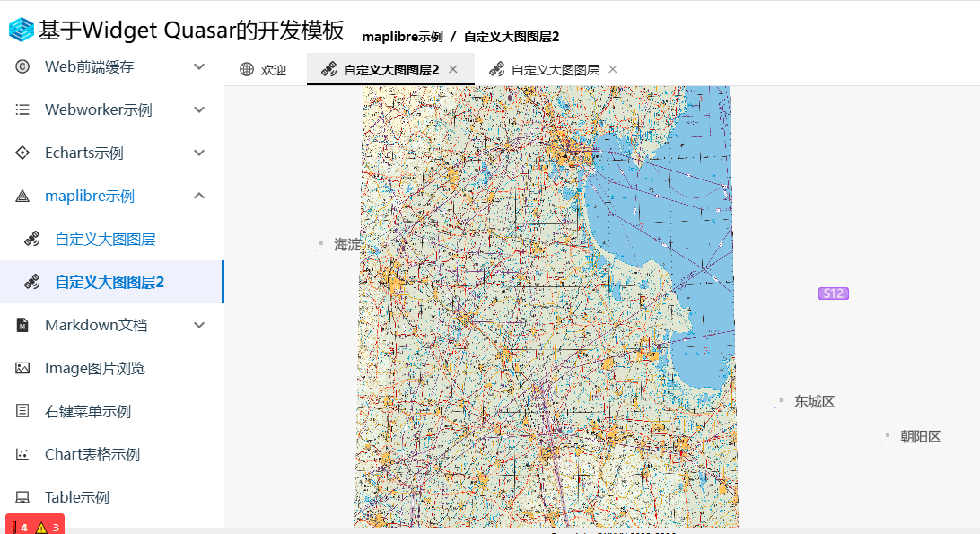Click the blue app logo in the top-left corner
This screenshot has height=534, width=980.
pos(18,30)
